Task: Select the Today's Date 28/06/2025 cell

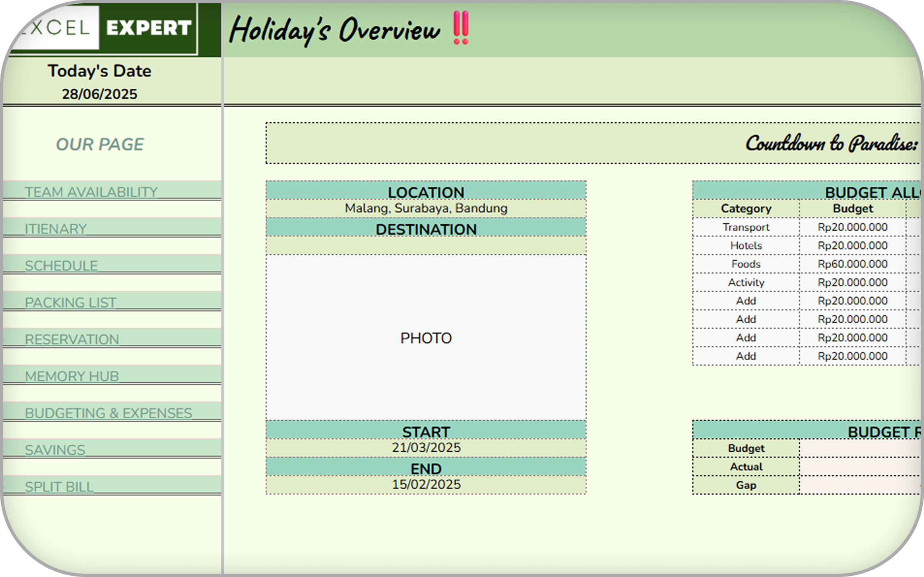Action: [x=100, y=94]
